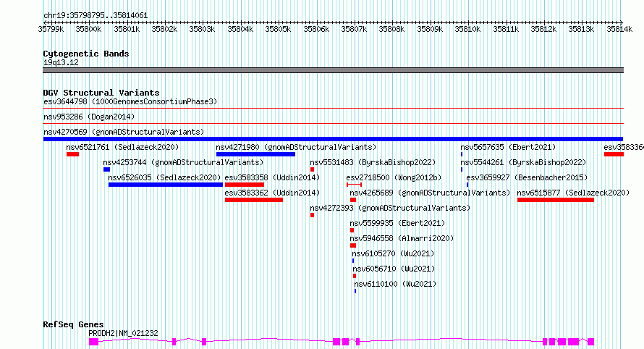644x349 pixels.
Task: Select nsv6526035 Sedlazeck2020 blue bar
Action: point(166,185)
